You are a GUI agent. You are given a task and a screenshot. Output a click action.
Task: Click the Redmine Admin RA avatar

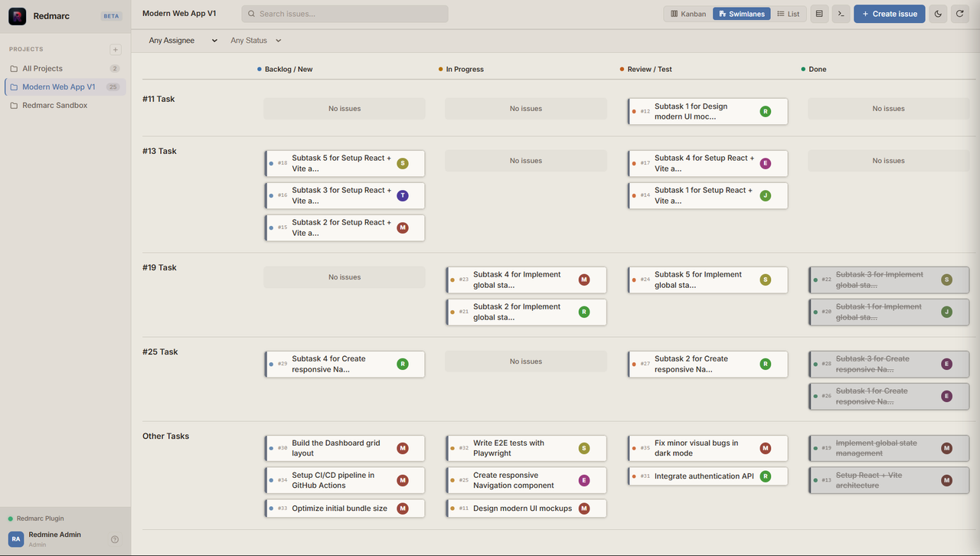[16, 539]
